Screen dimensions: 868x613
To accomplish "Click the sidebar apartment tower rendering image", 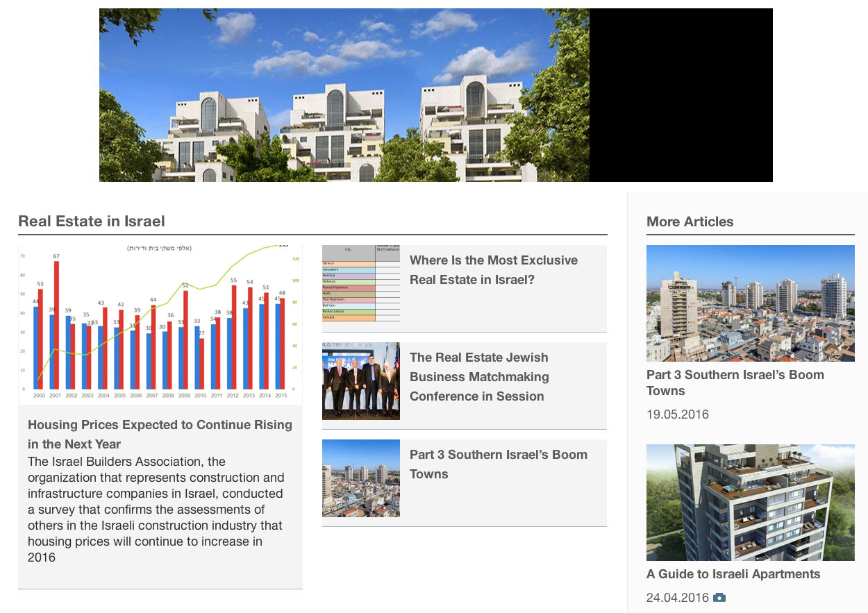I will tap(750, 502).
